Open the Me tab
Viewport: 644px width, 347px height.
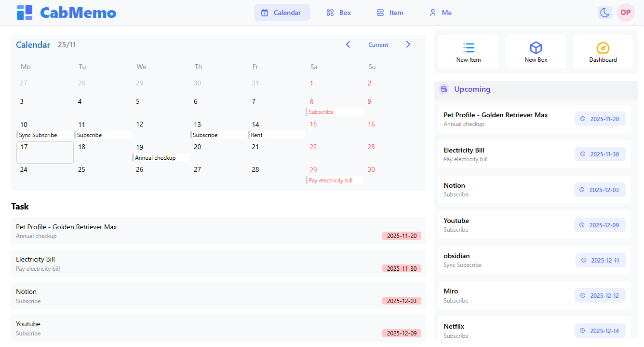click(440, 12)
